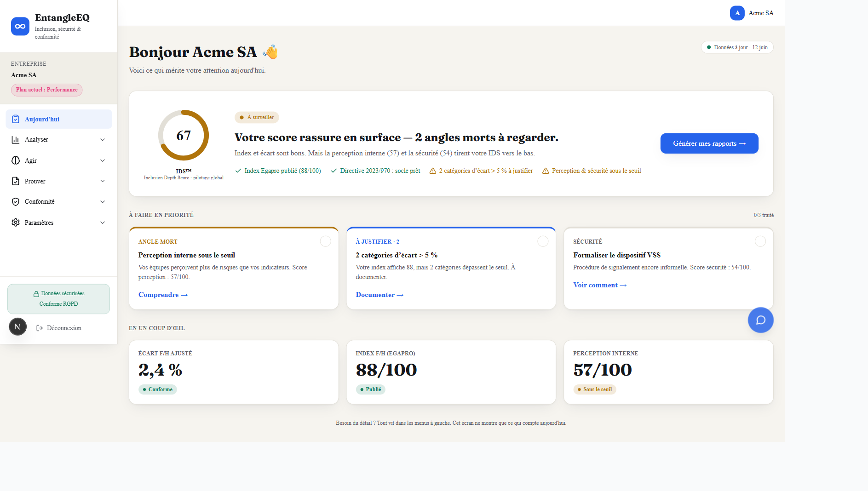The height and width of the screenshot is (491, 868).
Task: Open the Écart F/H ajusté 2,4 % card
Action: click(x=234, y=372)
